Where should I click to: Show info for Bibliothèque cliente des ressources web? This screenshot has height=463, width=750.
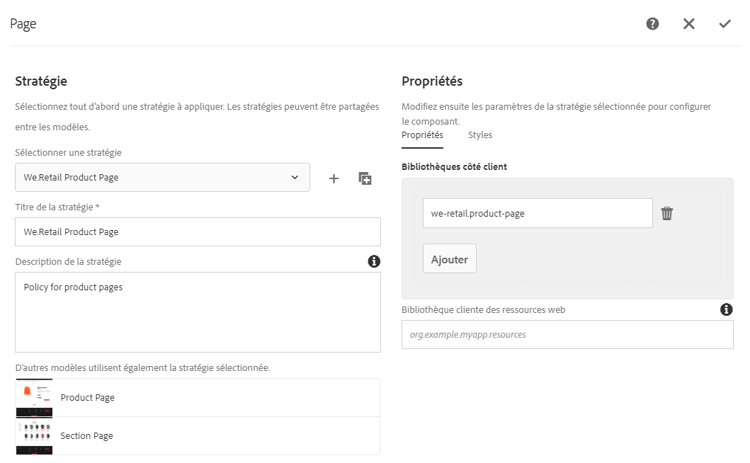click(727, 310)
